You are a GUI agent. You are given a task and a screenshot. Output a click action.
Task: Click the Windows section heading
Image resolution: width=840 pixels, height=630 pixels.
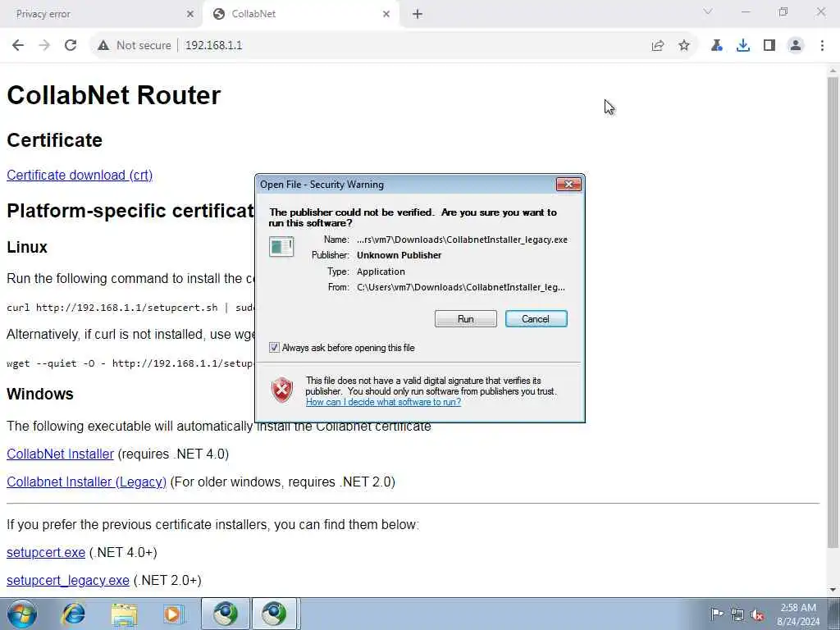tap(40, 394)
